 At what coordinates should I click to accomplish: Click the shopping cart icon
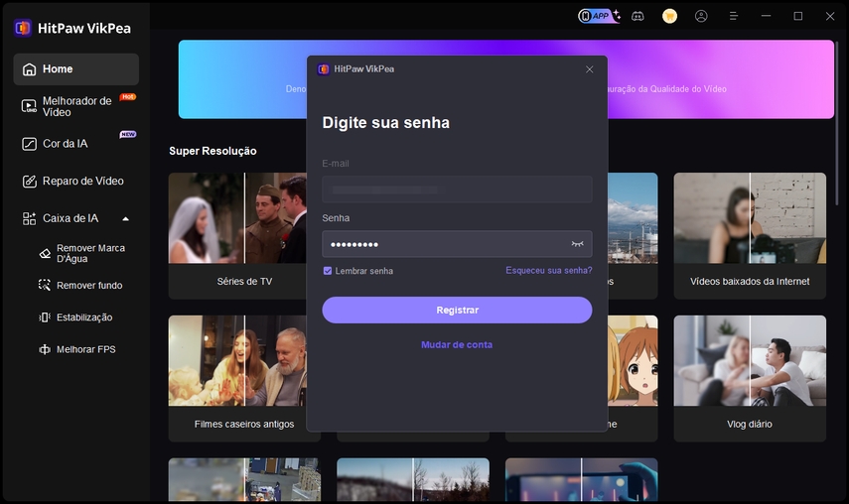tap(669, 16)
